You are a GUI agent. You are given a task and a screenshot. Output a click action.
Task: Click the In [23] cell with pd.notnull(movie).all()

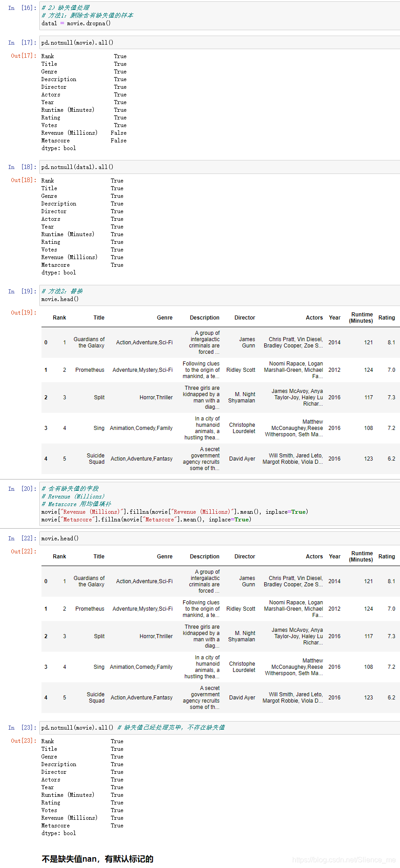220,727
